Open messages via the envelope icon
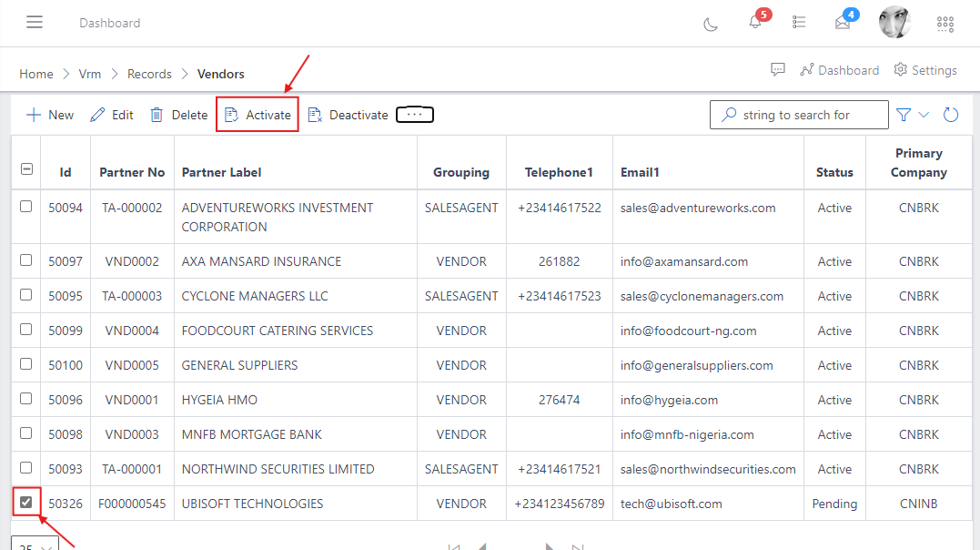The width and height of the screenshot is (980, 550). 842,25
